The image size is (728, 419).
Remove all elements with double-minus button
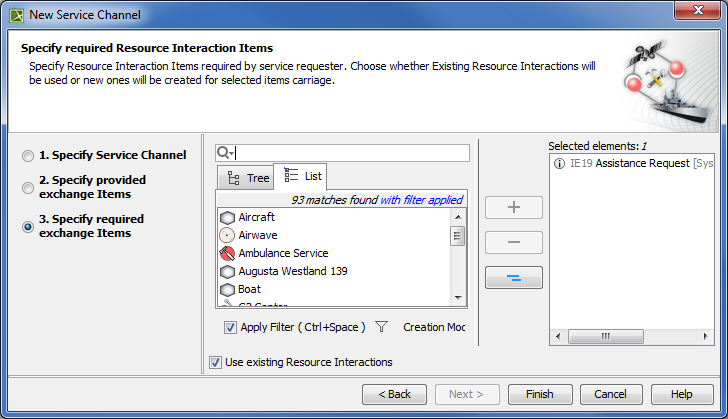514,278
